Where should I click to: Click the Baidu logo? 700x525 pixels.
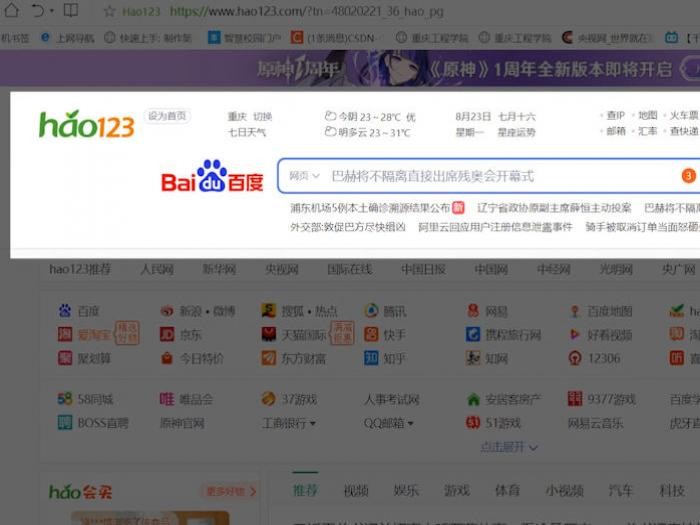(x=212, y=175)
